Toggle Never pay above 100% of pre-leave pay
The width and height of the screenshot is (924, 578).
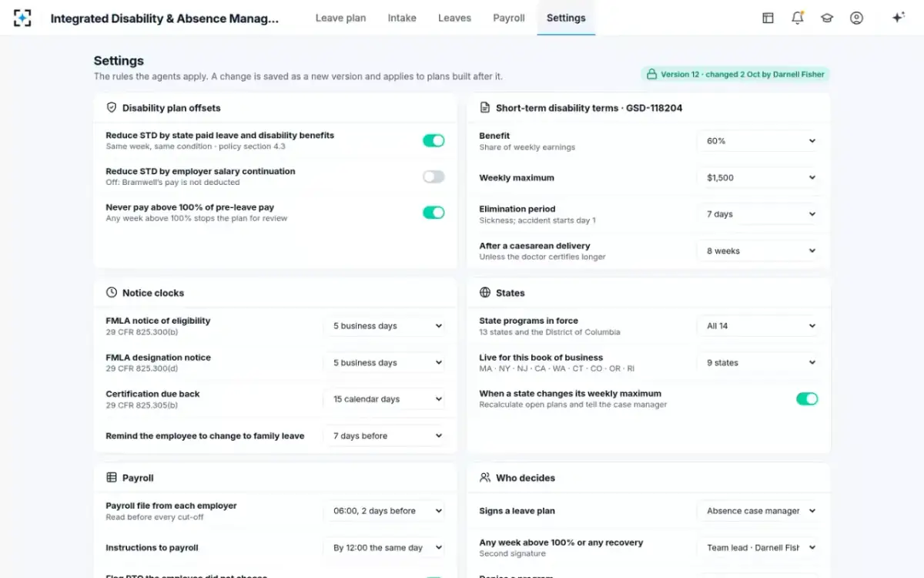tap(434, 213)
